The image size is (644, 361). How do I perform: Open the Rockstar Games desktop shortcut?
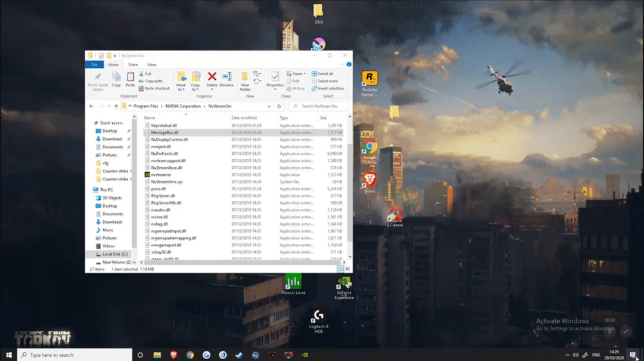coord(369,84)
